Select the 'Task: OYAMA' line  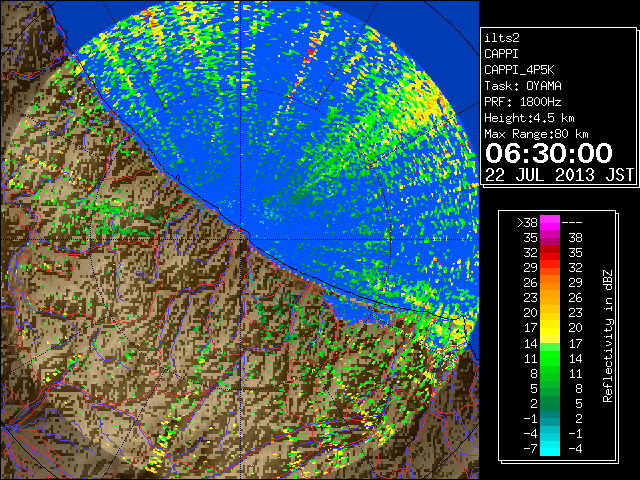click(x=523, y=86)
